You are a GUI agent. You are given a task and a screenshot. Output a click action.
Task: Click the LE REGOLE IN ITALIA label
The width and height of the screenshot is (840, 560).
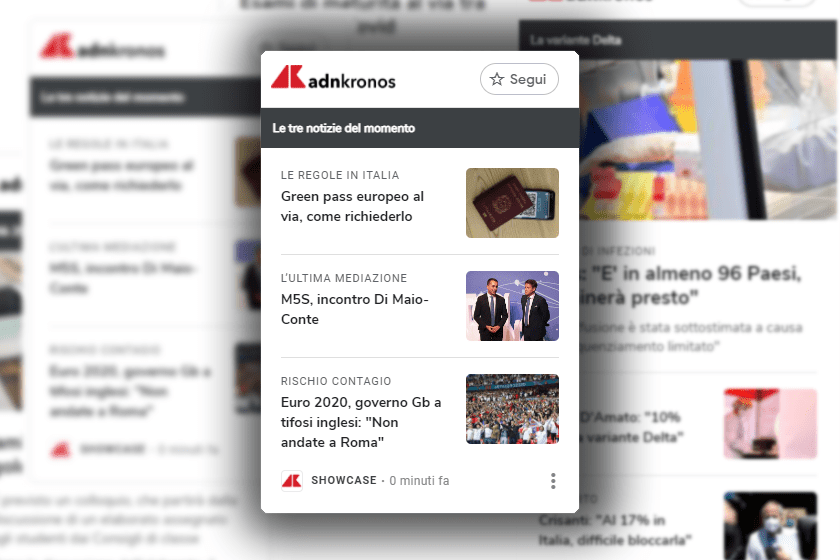(340, 175)
